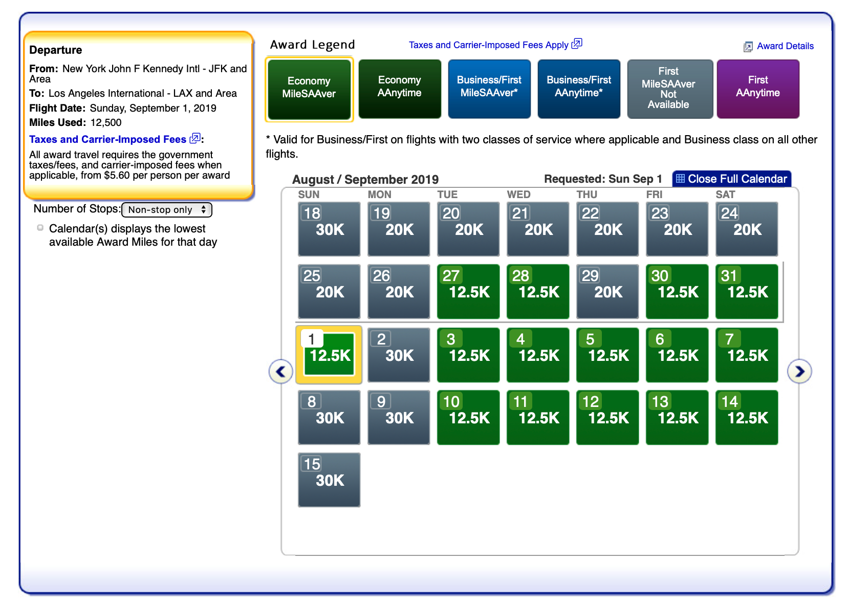Image resolution: width=868 pixels, height=603 pixels.
Task: Open the Number of Stops dropdown
Action: tap(167, 210)
